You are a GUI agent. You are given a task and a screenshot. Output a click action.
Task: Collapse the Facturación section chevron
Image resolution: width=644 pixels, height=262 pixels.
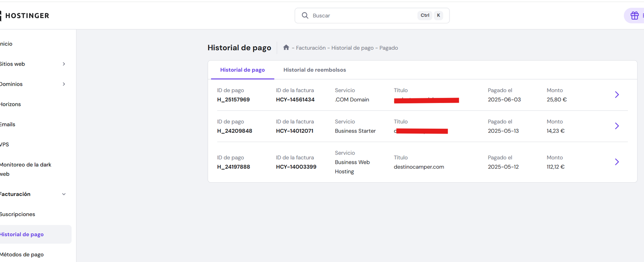click(64, 194)
